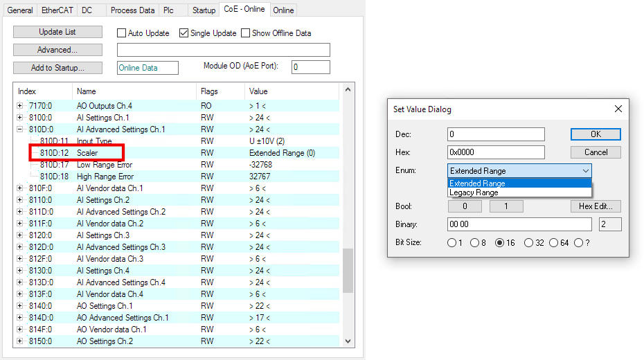This screenshot has width=644, height=360.
Task: Choose Extended Range in the Enum list
Action: click(519, 183)
